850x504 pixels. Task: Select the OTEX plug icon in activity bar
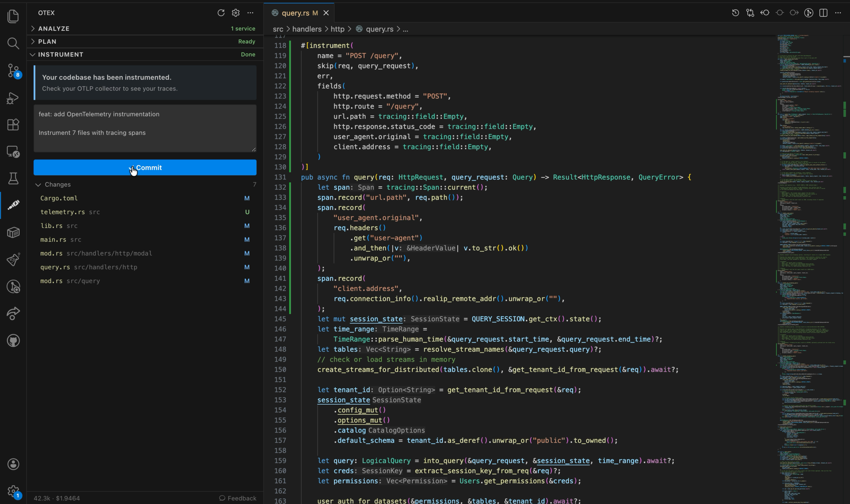coord(13,205)
